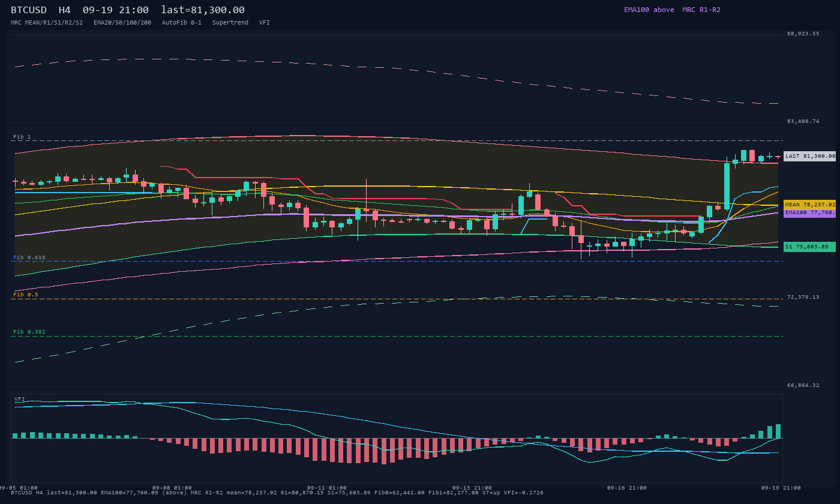Select the EMA20/50/100/200 indicator label
Screen dimensions: 840x504
click(x=122, y=23)
